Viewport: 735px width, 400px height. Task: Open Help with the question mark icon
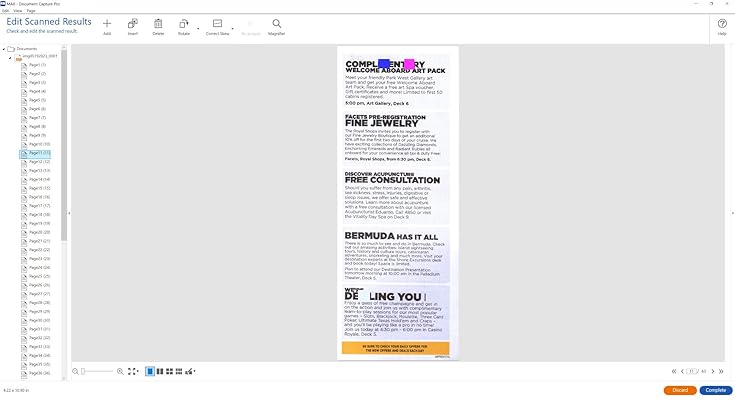722,23
